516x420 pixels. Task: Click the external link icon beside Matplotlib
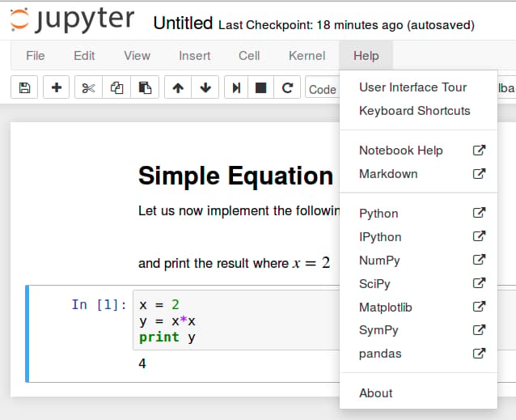479,307
